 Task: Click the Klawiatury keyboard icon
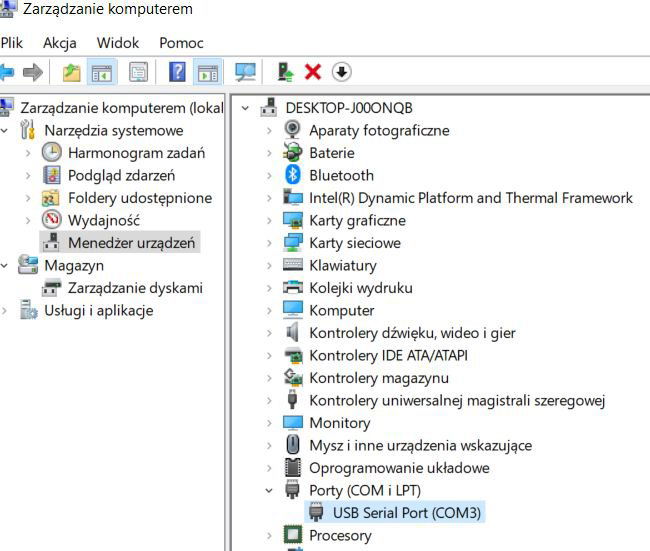coord(293,265)
